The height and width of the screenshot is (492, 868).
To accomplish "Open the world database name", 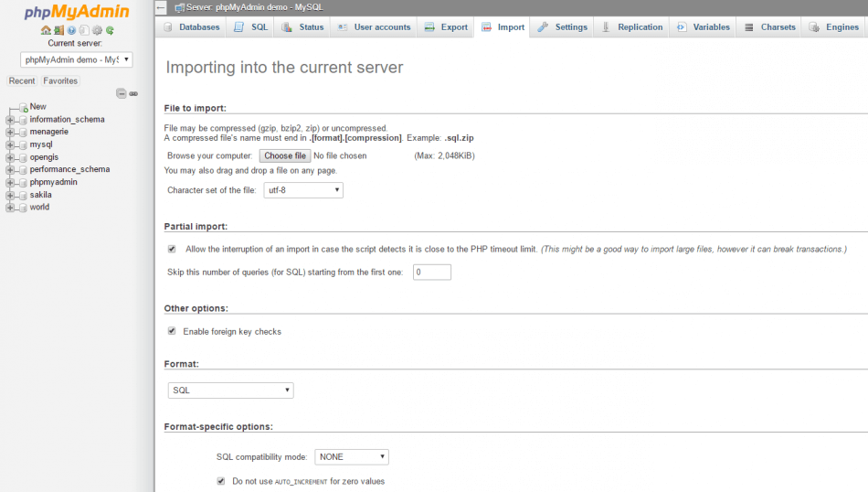I will (x=39, y=207).
